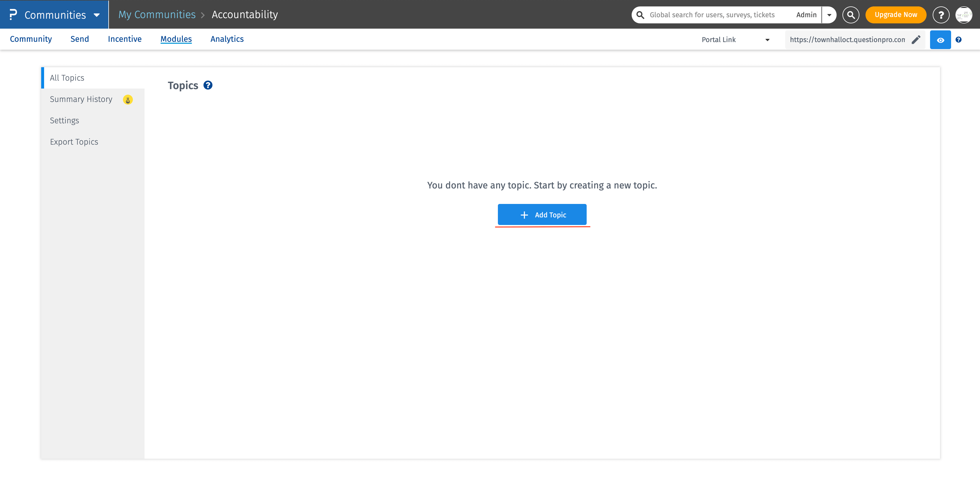The width and height of the screenshot is (980, 478).
Task: Select Export Topics in the sidebar
Action: point(74,141)
